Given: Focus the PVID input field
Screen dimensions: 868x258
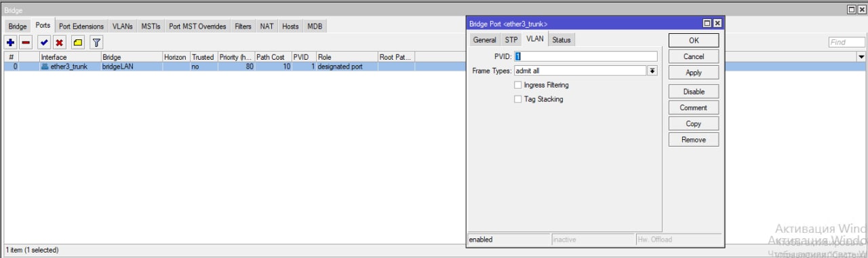Looking at the screenshot, I should pyautogui.click(x=585, y=56).
